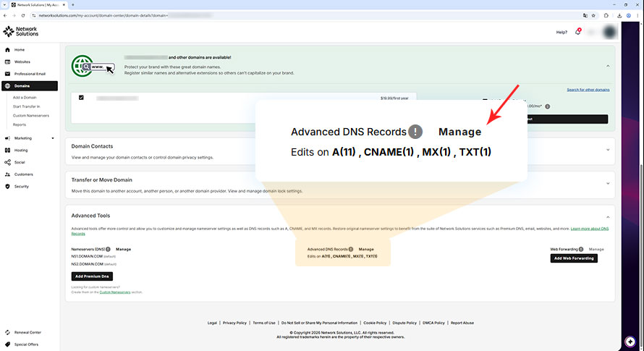Open Start Transfer In submenu item
Image resolution: width=644 pixels, height=351 pixels.
pyautogui.click(x=26, y=106)
